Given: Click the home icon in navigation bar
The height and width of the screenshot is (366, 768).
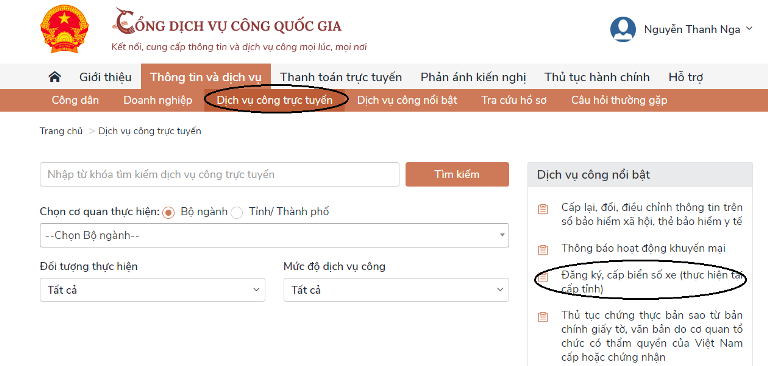Looking at the screenshot, I should pyautogui.click(x=55, y=77).
